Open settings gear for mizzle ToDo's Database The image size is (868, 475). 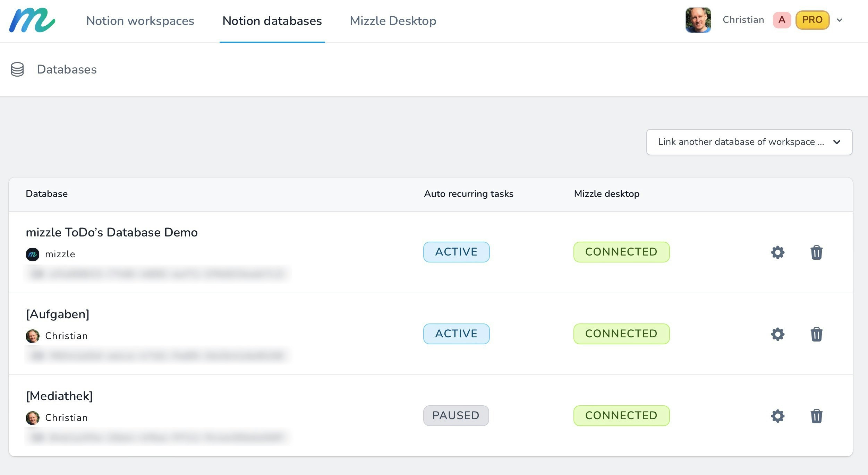[778, 252]
